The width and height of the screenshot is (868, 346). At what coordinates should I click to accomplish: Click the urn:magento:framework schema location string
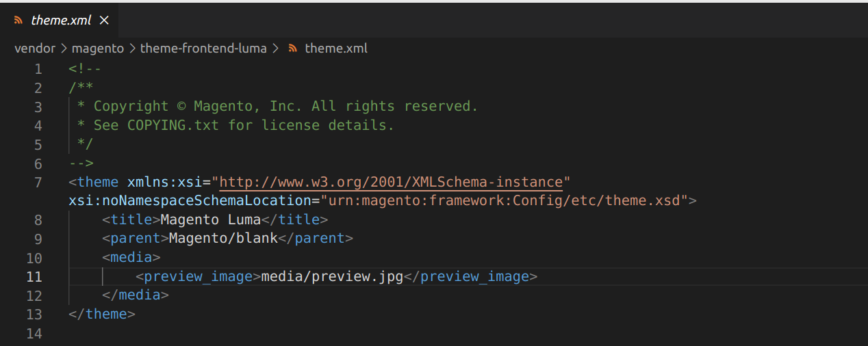509,201
